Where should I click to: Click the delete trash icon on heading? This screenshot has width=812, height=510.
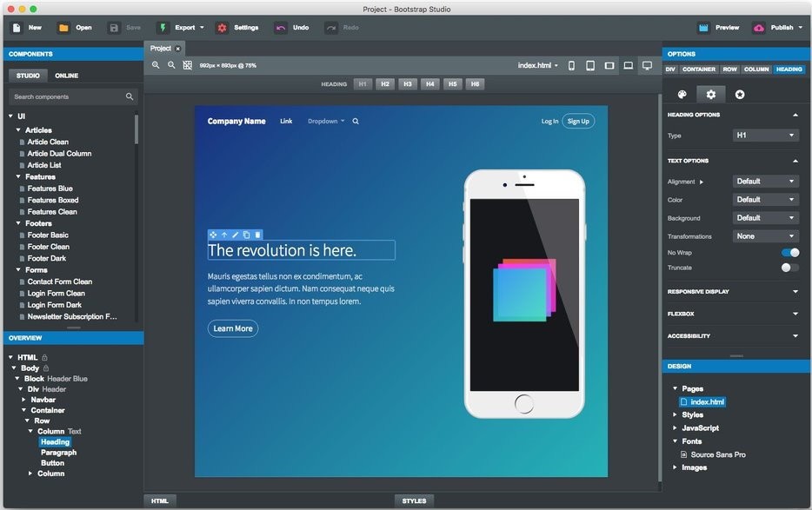tap(257, 235)
